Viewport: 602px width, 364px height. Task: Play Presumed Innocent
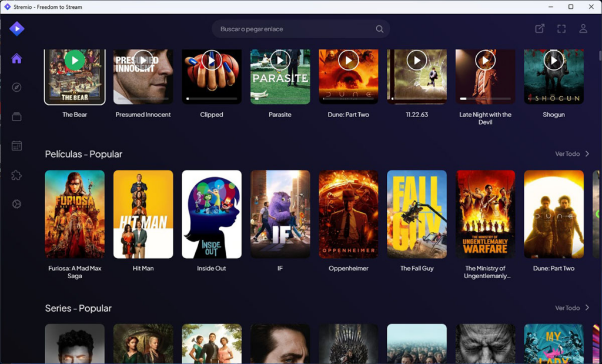(143, 61)
